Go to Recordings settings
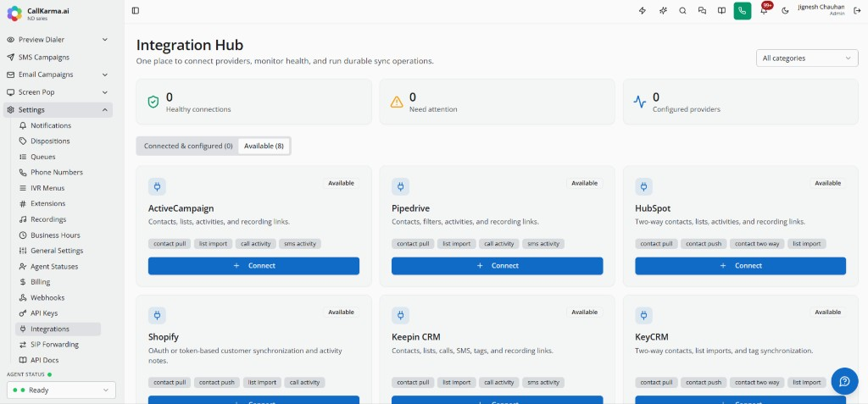The width and height of the screenshot is (868, 404). pyautogui.click(x=58, y=219)
